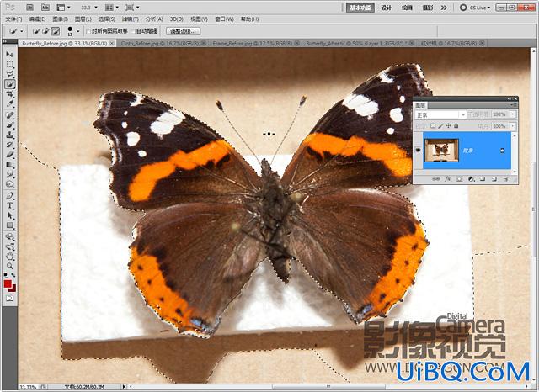
Task: Select the Horizontal Type tool
Action: (9, 206)
